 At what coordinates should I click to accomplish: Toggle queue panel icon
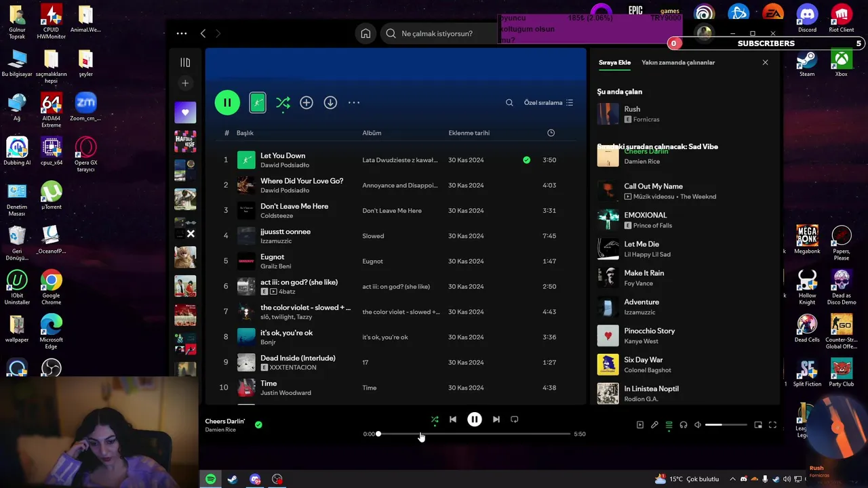pos(669,425)
